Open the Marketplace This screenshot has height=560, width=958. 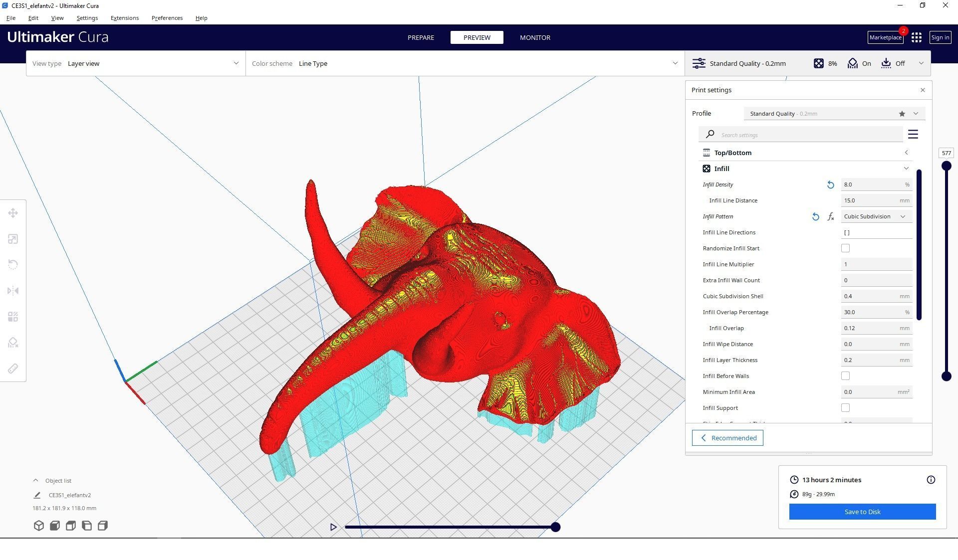[x=886, y=37]
